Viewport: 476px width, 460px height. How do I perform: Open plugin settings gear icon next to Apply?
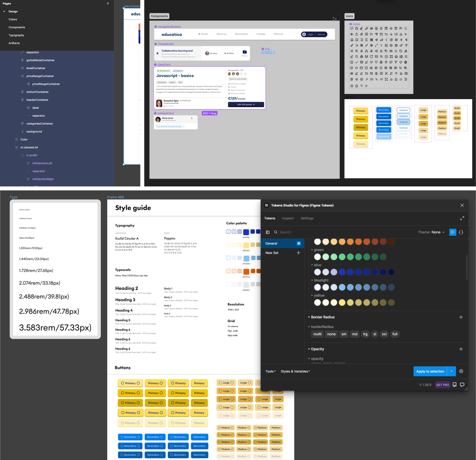point(461,371)
